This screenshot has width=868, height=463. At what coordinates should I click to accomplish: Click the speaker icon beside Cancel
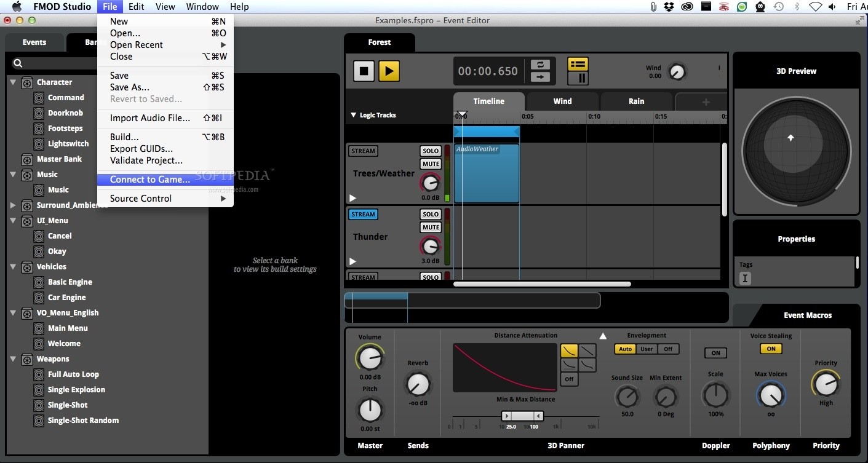tap(39, 236)
